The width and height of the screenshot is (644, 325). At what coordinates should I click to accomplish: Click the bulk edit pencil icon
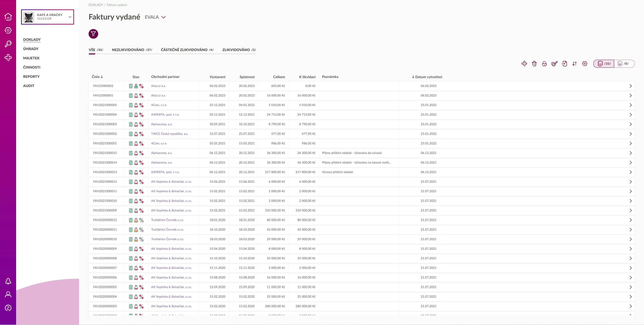(554, 64)
